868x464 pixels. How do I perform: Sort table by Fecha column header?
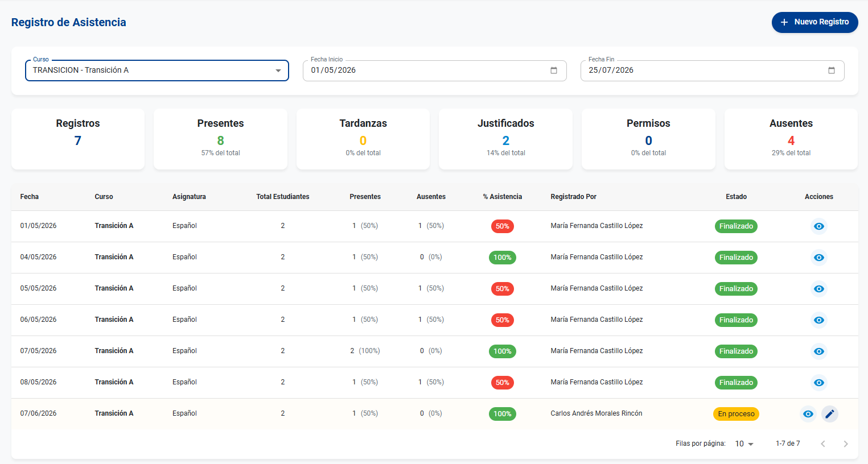point(30,197)
